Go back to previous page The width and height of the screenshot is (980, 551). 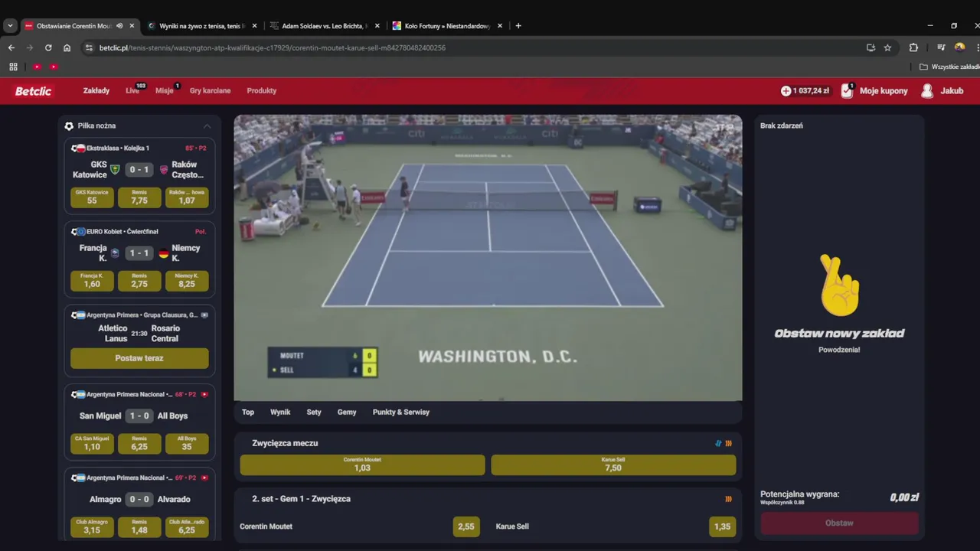pyautogui.click(x=11, y=47)
